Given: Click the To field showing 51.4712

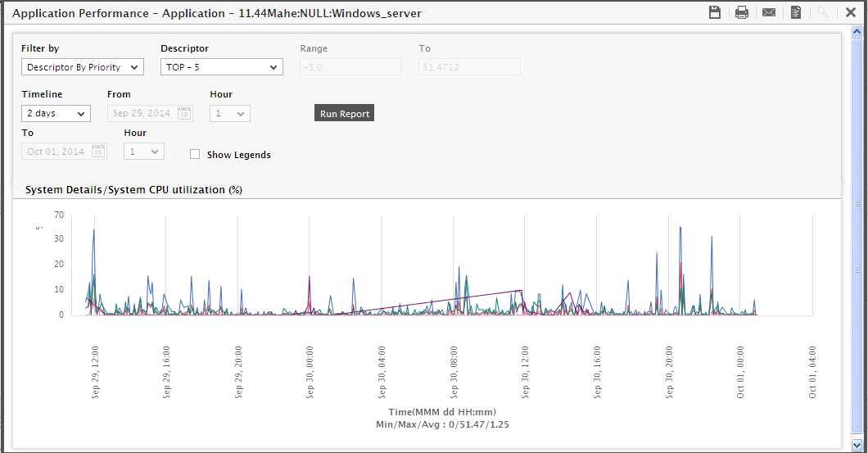Looking at the screenshot, I should 469,67.
